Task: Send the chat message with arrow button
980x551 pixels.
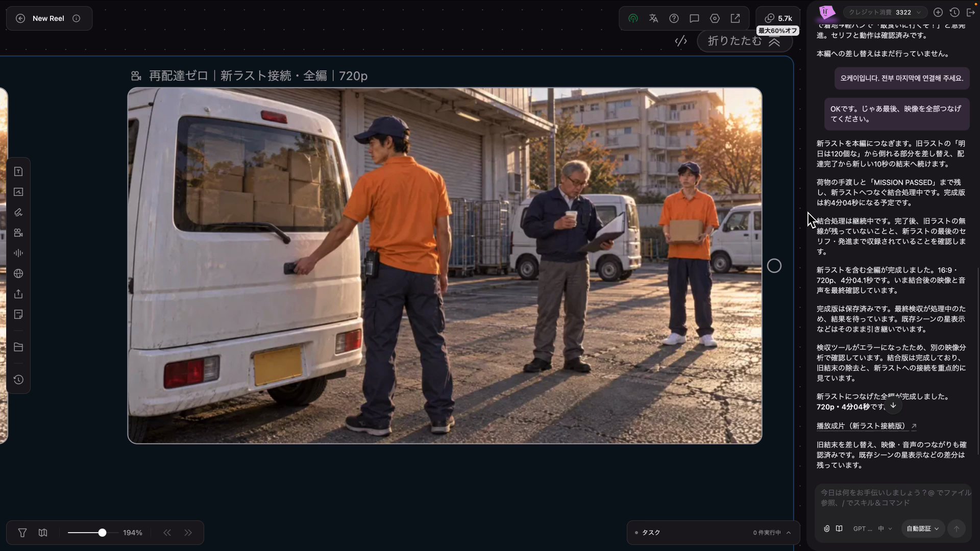Action: [957, 529]
